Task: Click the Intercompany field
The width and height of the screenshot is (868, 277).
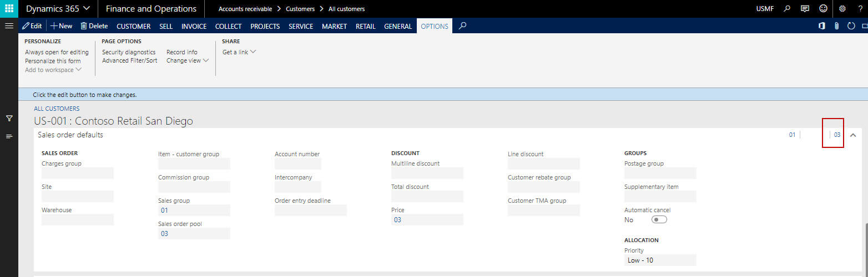Action: point(298,187)
